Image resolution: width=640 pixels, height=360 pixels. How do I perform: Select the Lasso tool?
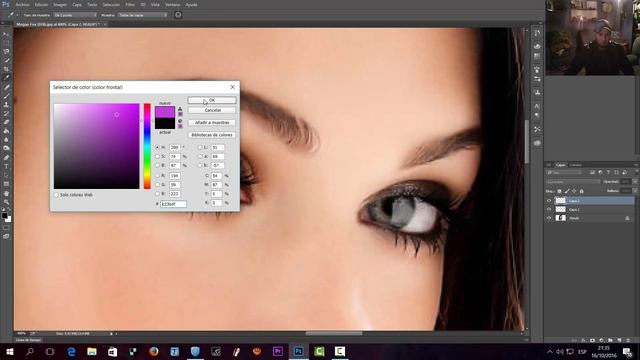[x=7, y=52]
